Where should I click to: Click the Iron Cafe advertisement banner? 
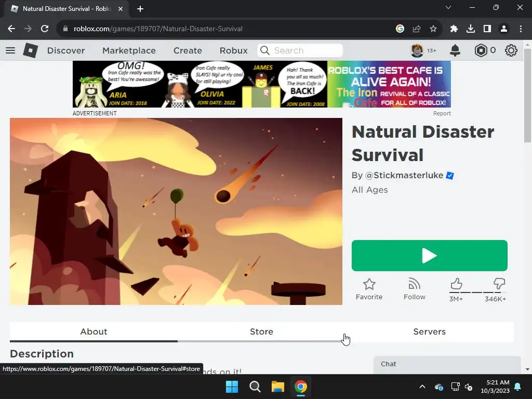262,84
